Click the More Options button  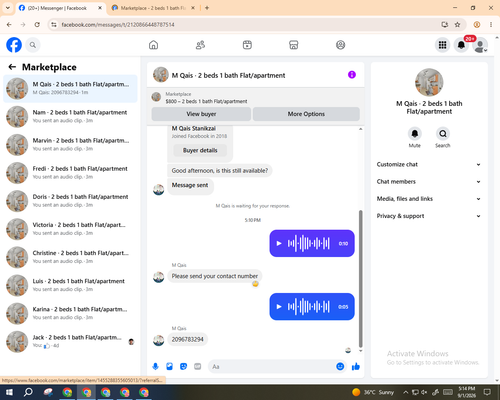(x=306, y=114)
